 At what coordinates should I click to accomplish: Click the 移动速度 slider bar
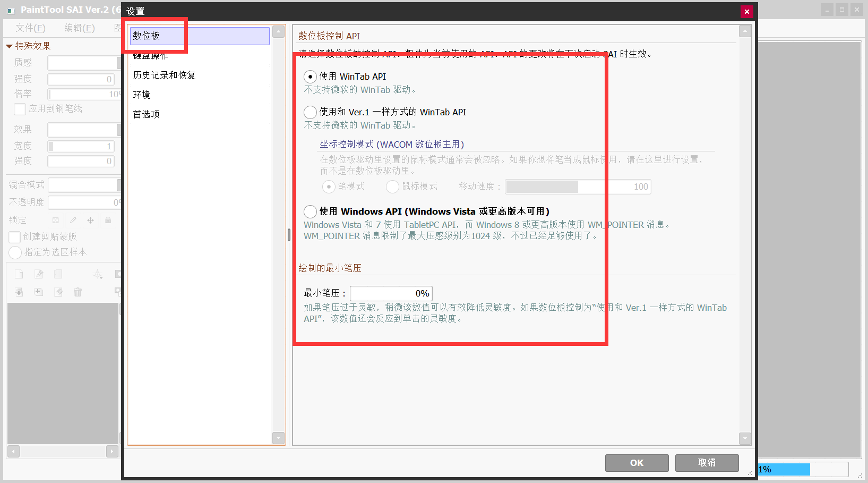tap(578, 187)
